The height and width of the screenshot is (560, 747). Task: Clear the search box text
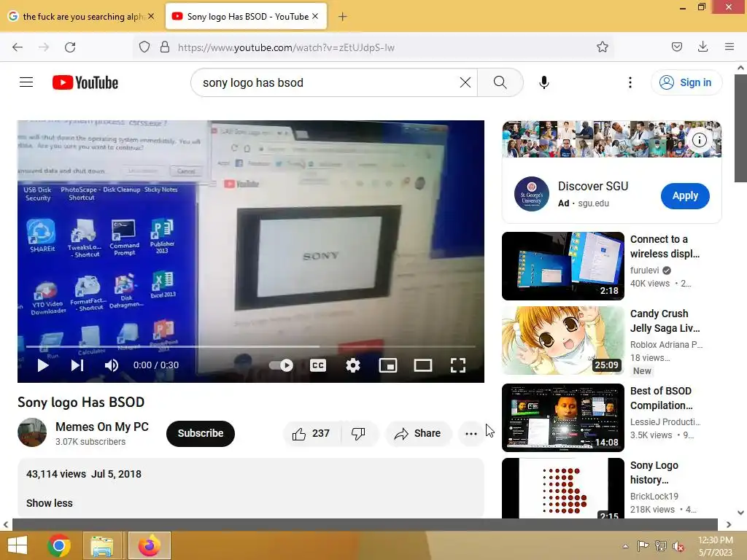(x=465, y=82)
